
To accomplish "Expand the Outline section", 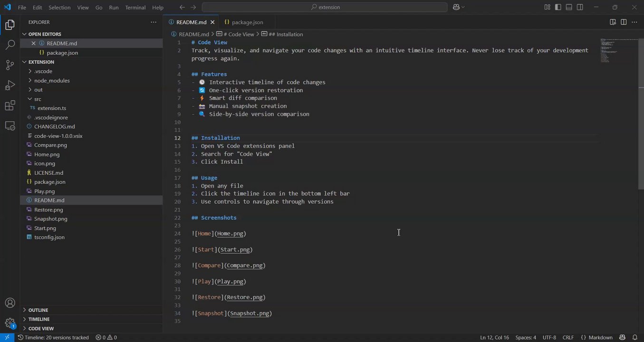I will [91, 310].
